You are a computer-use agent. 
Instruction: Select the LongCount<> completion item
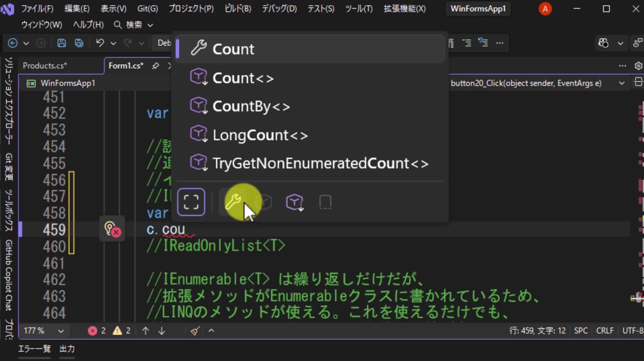click(x=310, y=135)
